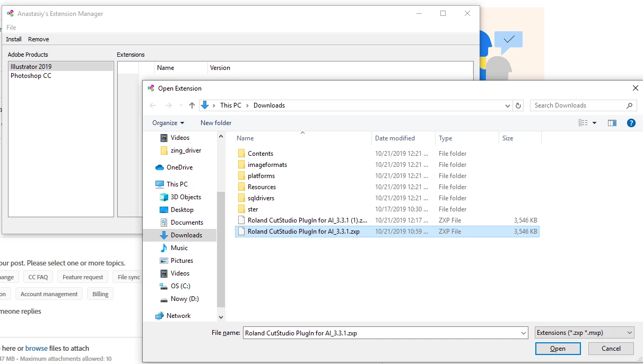643x364 pixels.
Task: Click navigation pane scroll down arrow
Action: pyautogui.click(x=221, y=317)
